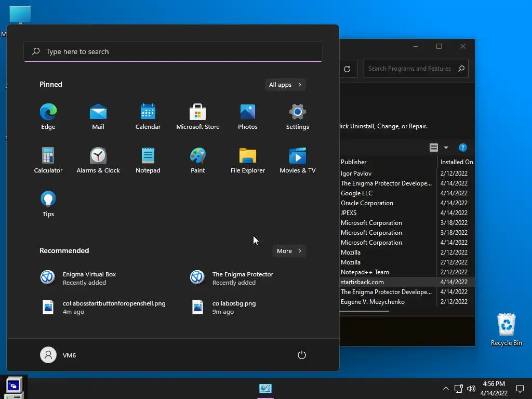This screenshot has width=532, height=399.
Task: Launch Movies & TV
Action: coord(298,161)
